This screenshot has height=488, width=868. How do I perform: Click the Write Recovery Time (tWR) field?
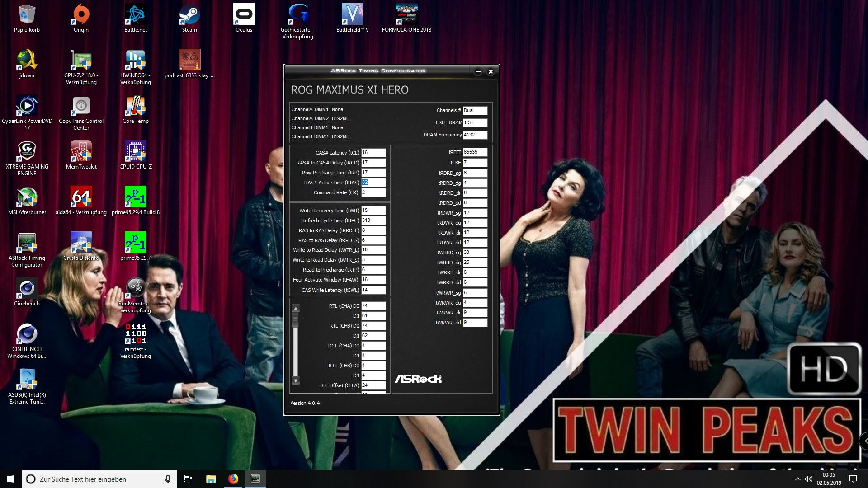pyautogui.click(x=373, y=211)
